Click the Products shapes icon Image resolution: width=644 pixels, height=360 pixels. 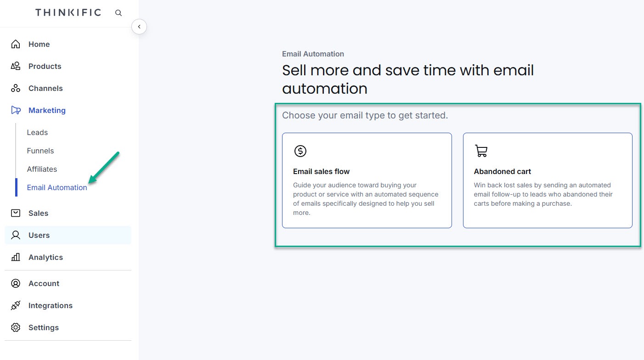click(16, 66)
